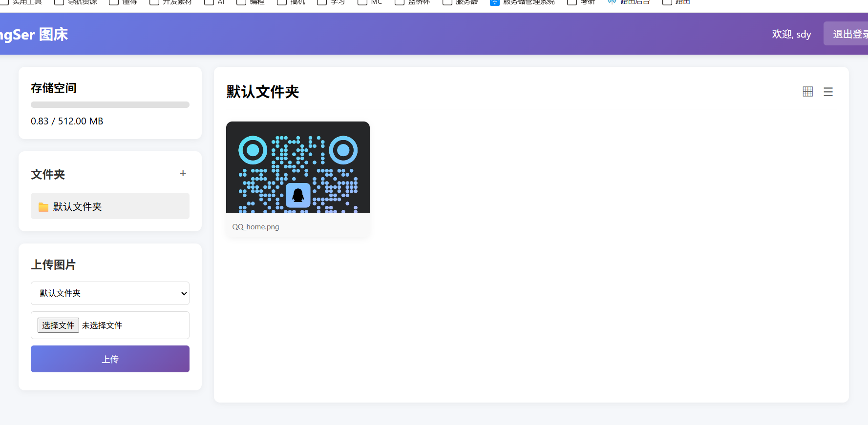Switch to grid view layout
Screen dimensions: 868x425
tap(808, 91)
